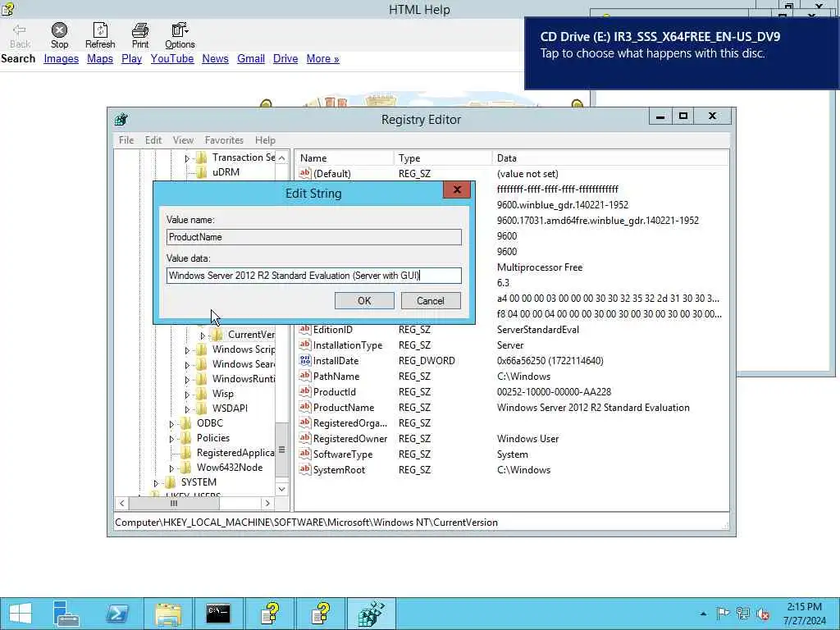Expand the Wisp tree node

click(187, 395)
